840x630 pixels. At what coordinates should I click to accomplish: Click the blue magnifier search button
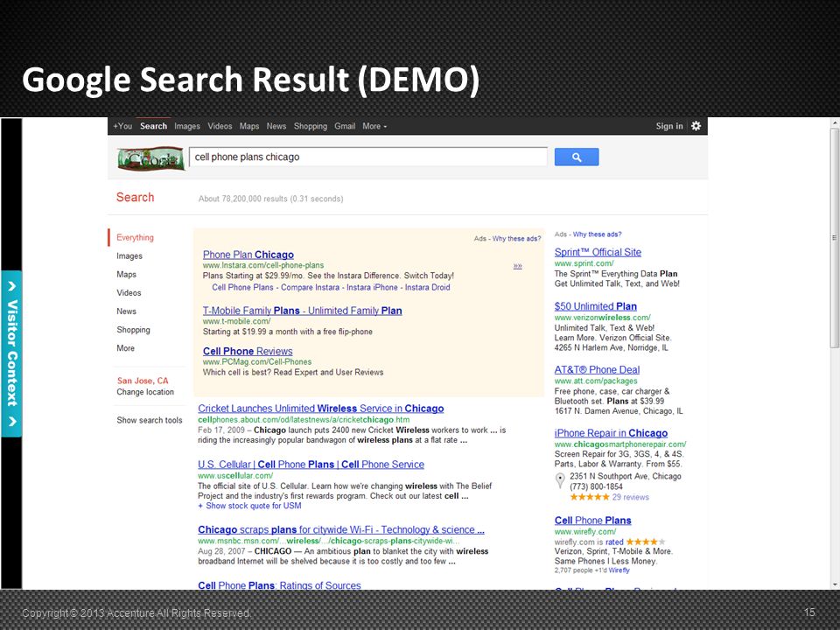pos(577,157)
